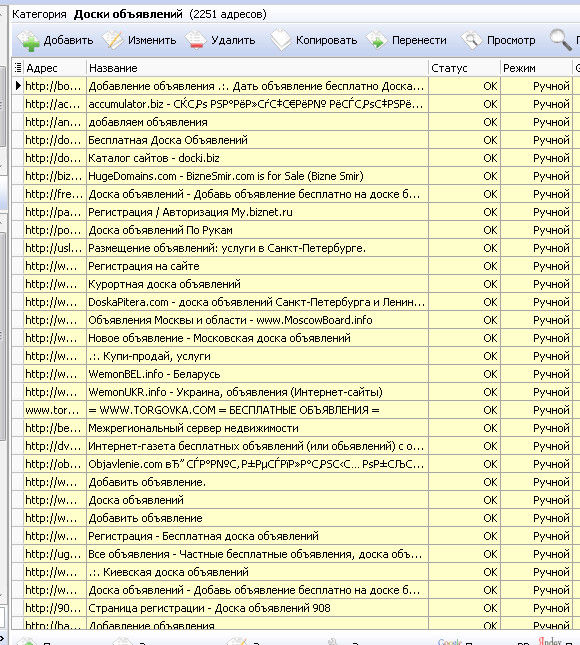Sort by the Название column header

pos(258,68)
